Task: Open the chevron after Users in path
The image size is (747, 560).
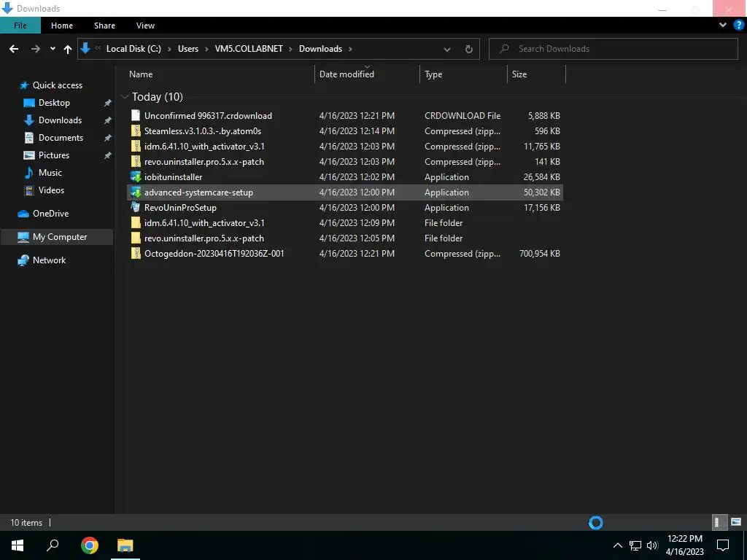Action: click(206, 49)
